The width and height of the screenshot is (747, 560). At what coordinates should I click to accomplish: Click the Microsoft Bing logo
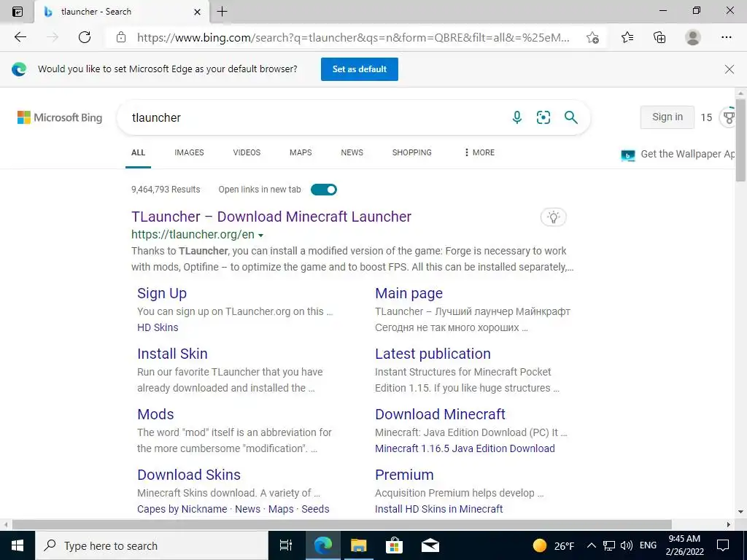(60, 117)
